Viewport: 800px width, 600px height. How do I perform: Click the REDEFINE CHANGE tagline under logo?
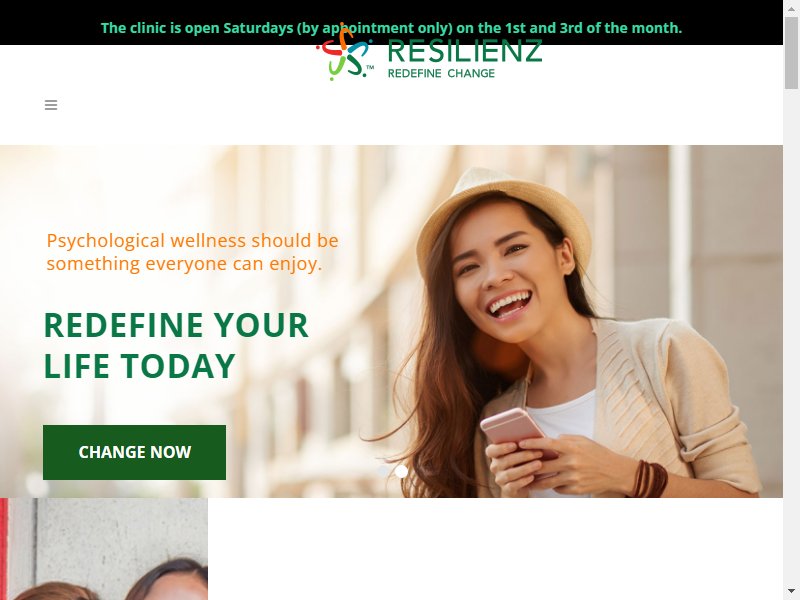pyautogui.click(x=441, y=73)
